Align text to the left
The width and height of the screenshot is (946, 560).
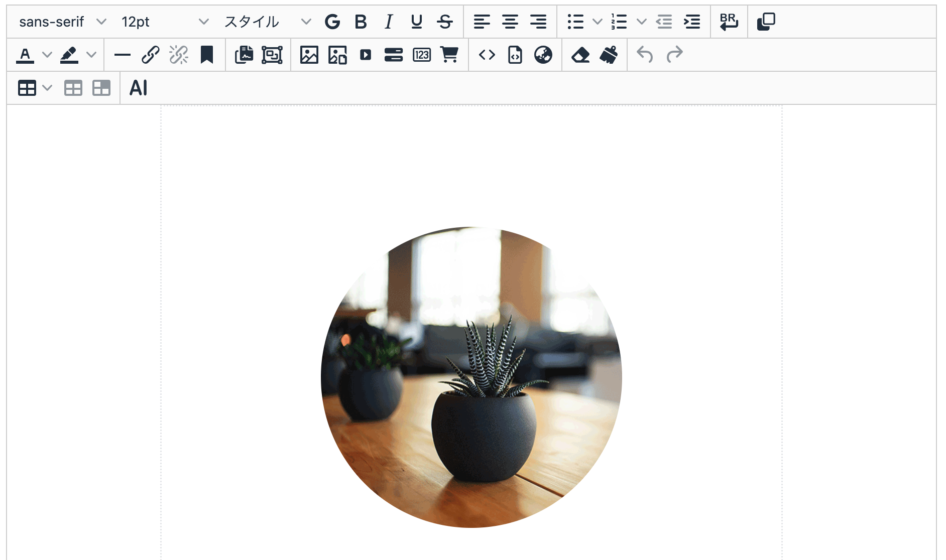pos(482,22)
